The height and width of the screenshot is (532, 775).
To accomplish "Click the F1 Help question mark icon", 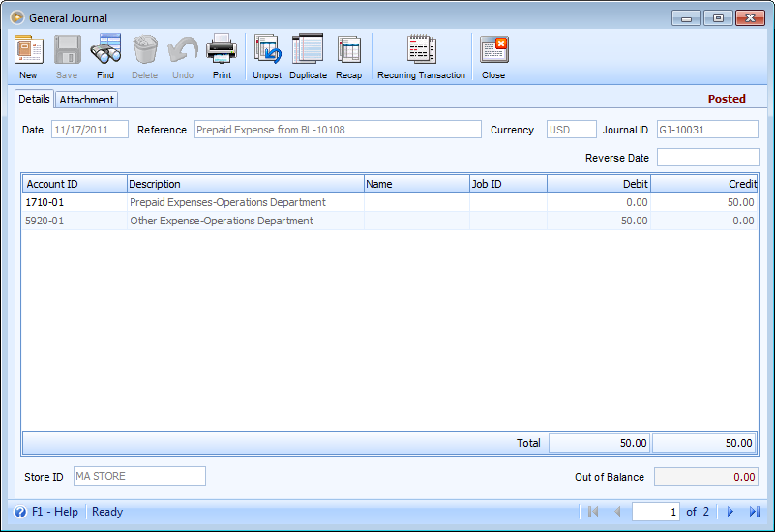I will [20, 512].
